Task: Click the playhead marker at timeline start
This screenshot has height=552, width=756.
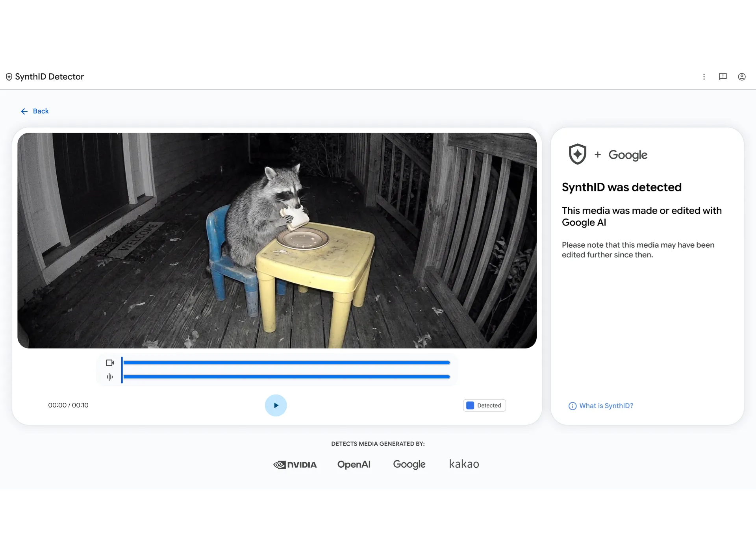Action: (122, 370)
